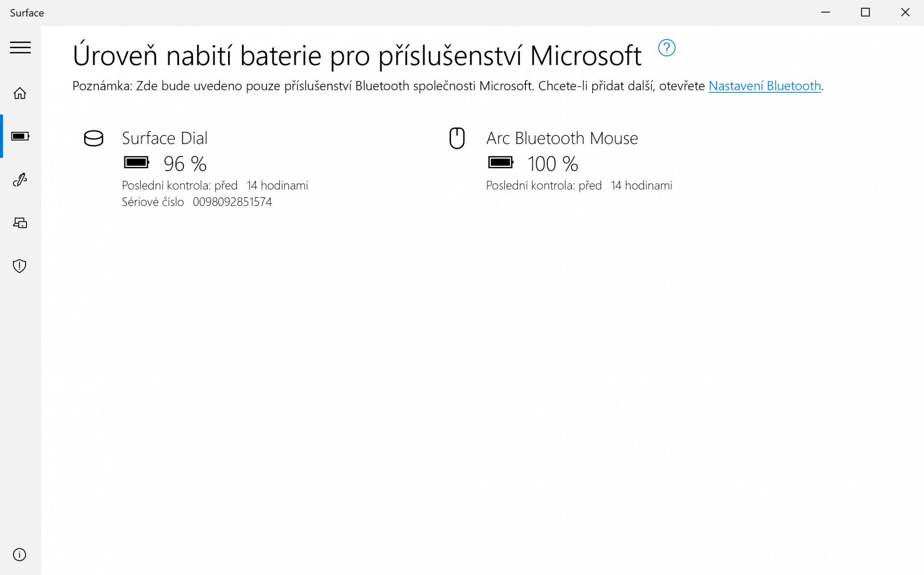Click the Arc Bluetooth Mouse device icon

click(457, 138)
